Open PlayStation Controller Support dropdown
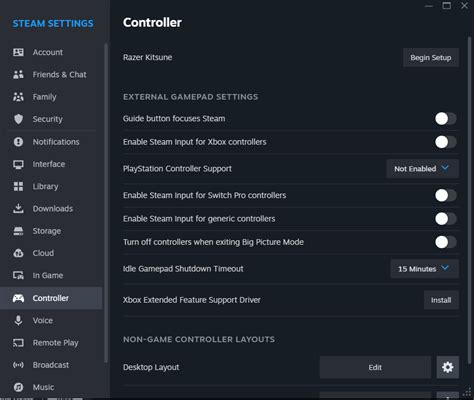 (x=422, y=169)
